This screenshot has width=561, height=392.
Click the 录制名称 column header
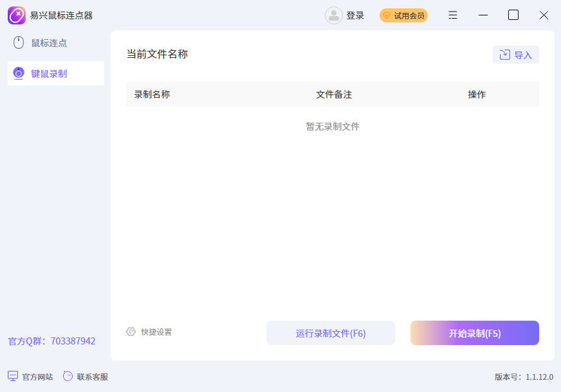tap(152, 94)
